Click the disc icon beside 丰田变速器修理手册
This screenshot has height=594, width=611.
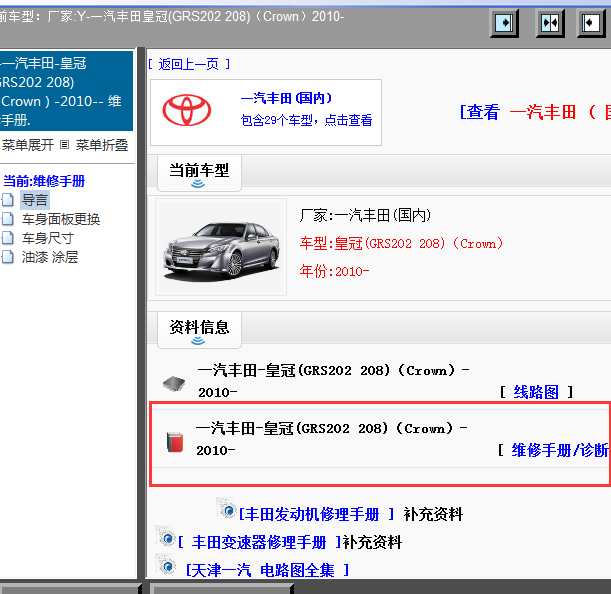(166, 536)
